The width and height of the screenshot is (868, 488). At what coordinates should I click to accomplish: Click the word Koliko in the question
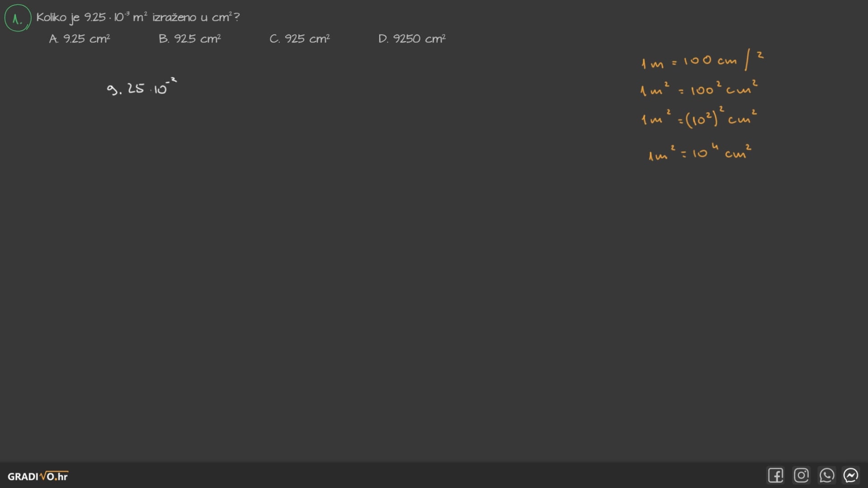pos(51,17)
